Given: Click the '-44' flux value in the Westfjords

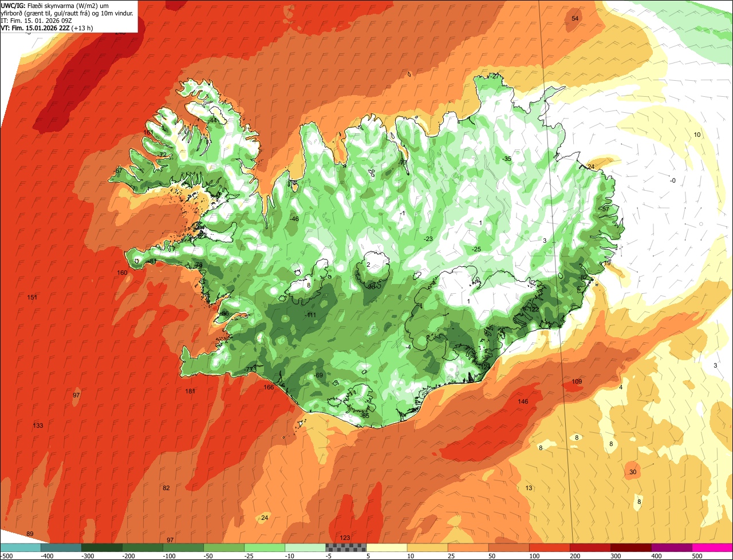Looking at the screenshot, I should coord(212,121).
